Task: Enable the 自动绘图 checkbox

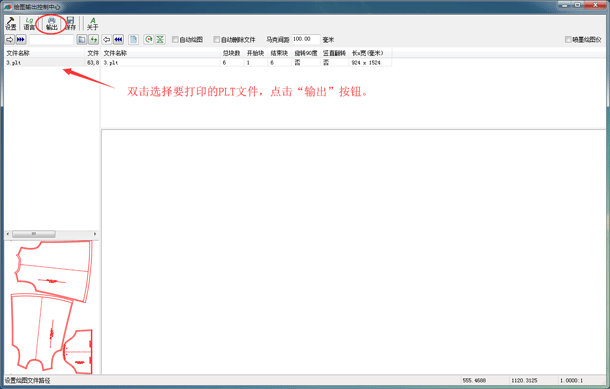Action: [x=175, y=39]
